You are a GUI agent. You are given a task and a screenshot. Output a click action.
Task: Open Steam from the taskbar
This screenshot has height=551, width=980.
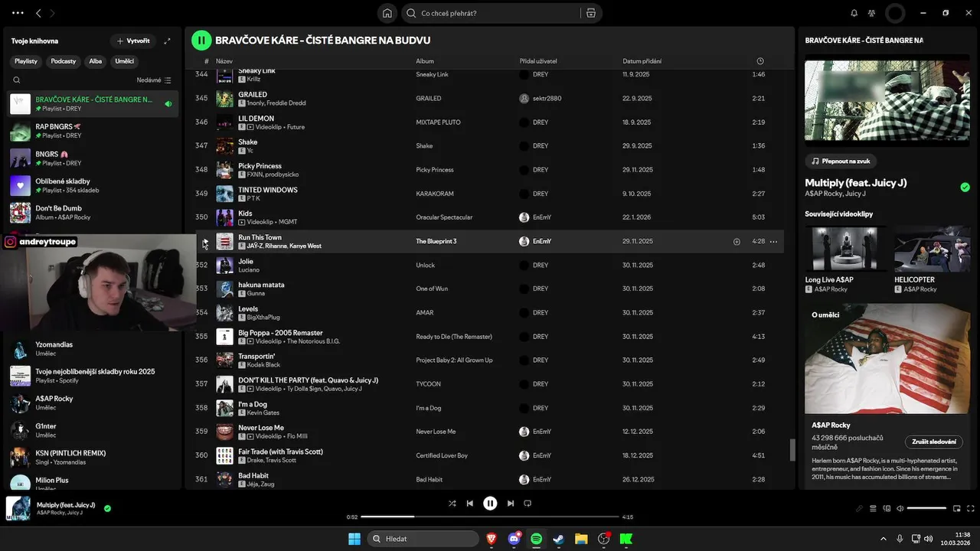tap(559, 539)
